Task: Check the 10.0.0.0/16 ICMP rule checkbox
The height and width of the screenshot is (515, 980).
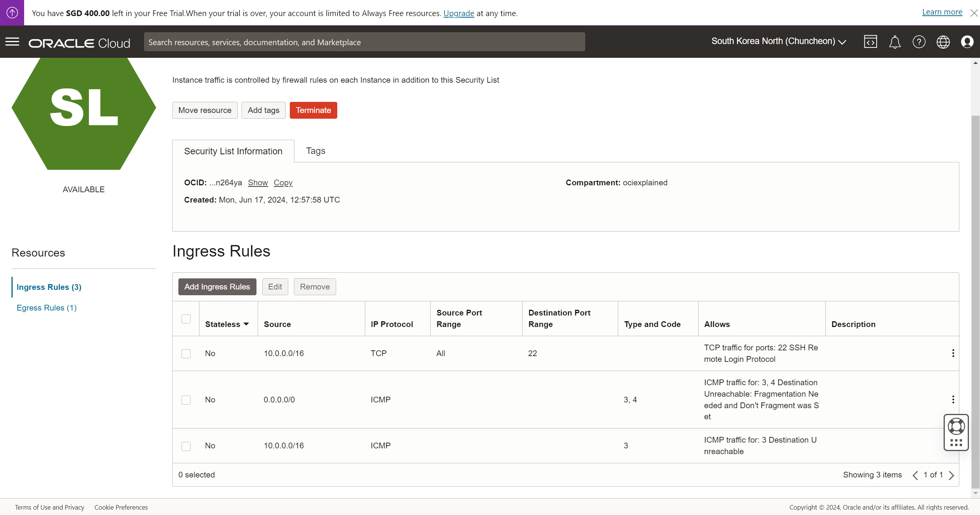Action: click(186, 446)
